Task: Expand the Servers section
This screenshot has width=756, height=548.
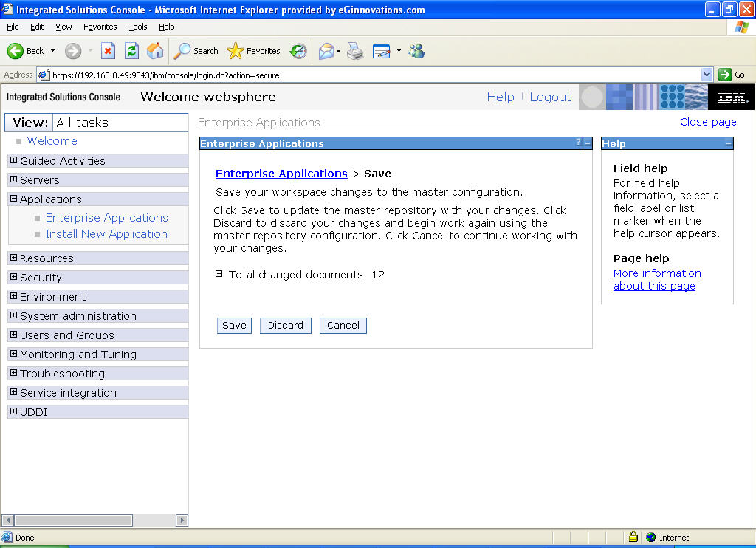Action: 13,179
